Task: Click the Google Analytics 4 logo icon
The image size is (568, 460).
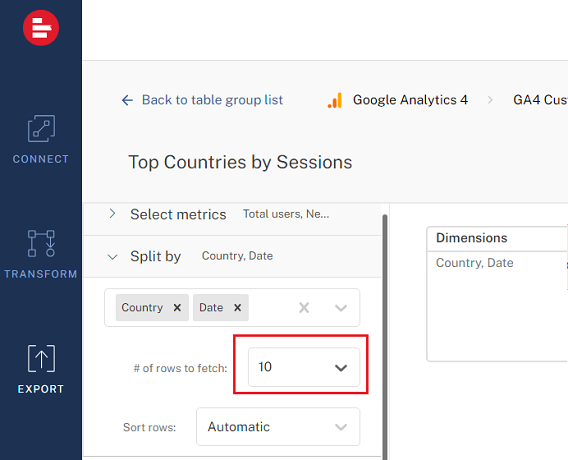Action: (335, 100)
